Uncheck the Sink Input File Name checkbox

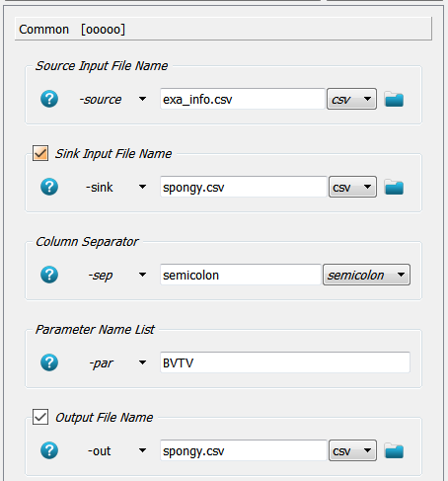point(40,153)
